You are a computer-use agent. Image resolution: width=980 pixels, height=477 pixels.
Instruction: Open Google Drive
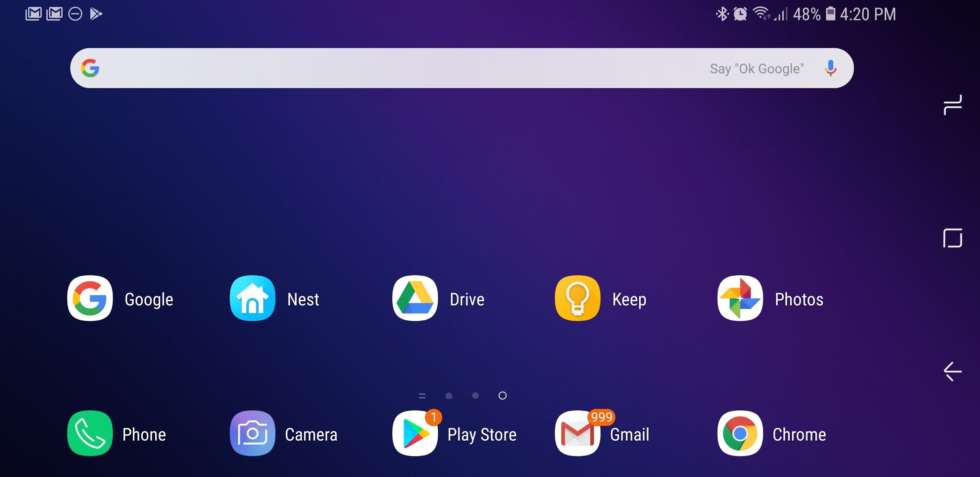[x=415, y=298]
